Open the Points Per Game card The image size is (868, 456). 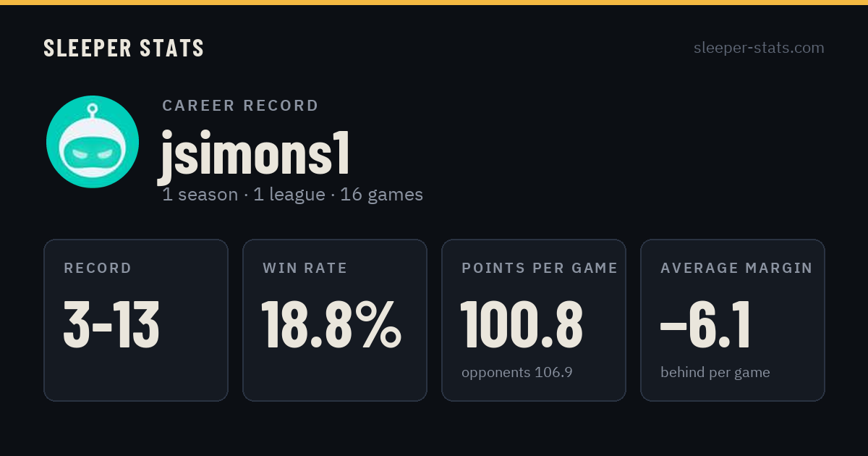coord(534,320)
